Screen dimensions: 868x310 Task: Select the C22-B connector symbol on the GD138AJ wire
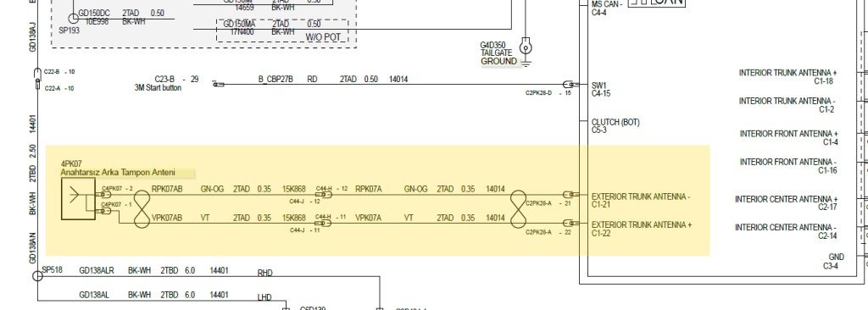[37, 74]
